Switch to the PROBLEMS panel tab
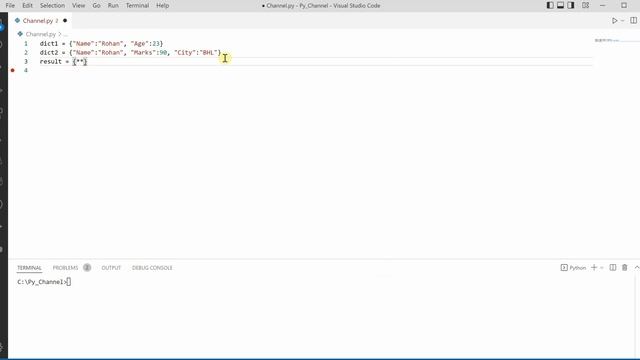The image size is (640, 360). pyautogui.click(x=65, y=268)
